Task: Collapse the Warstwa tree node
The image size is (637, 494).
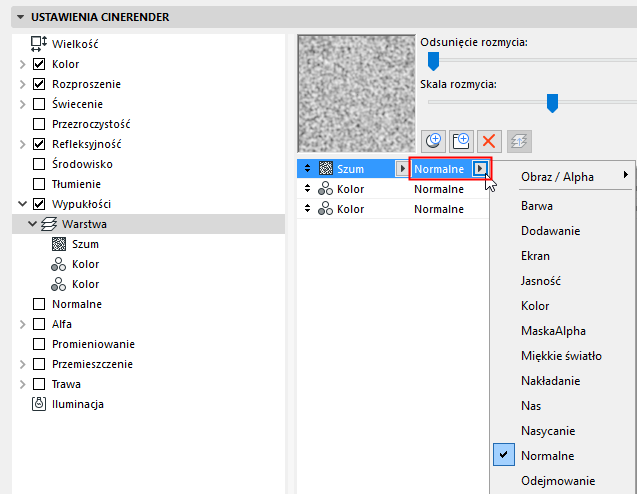Action: click(x=32, y=224)
